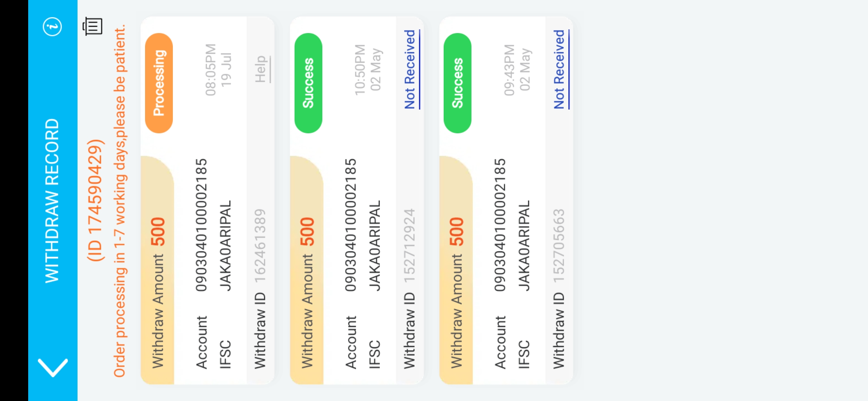Tap the orange Processing status badge
The height and width of the screenshot is (401, 868).
click(x=159, y=83)
